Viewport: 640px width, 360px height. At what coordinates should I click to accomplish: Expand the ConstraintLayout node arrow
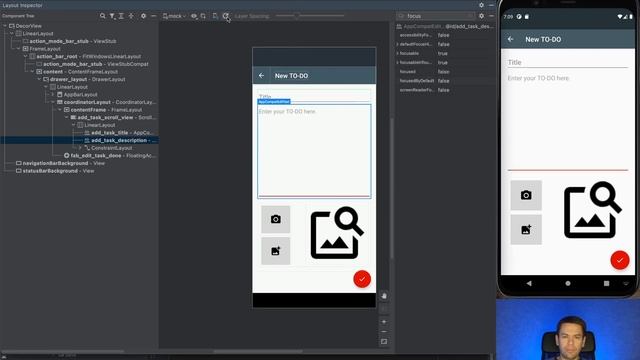click(x=80, y=148)
